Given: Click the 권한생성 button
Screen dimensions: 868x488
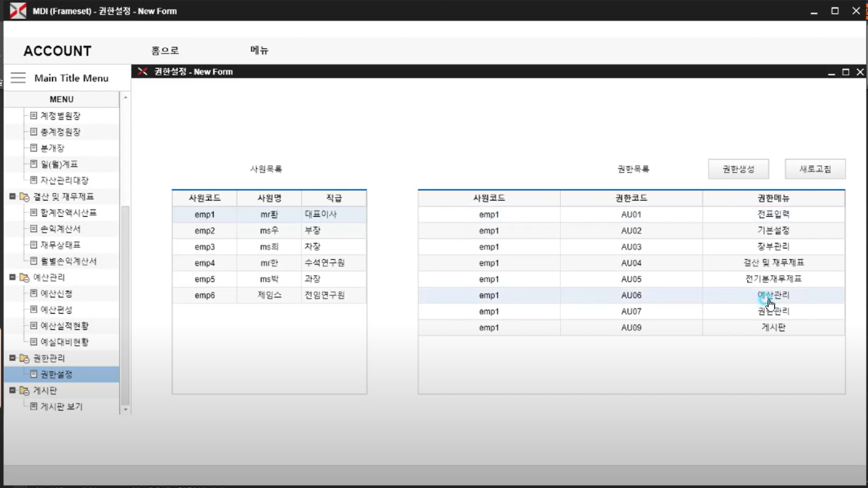Looking at the screenshot, I should coord(739,169).
